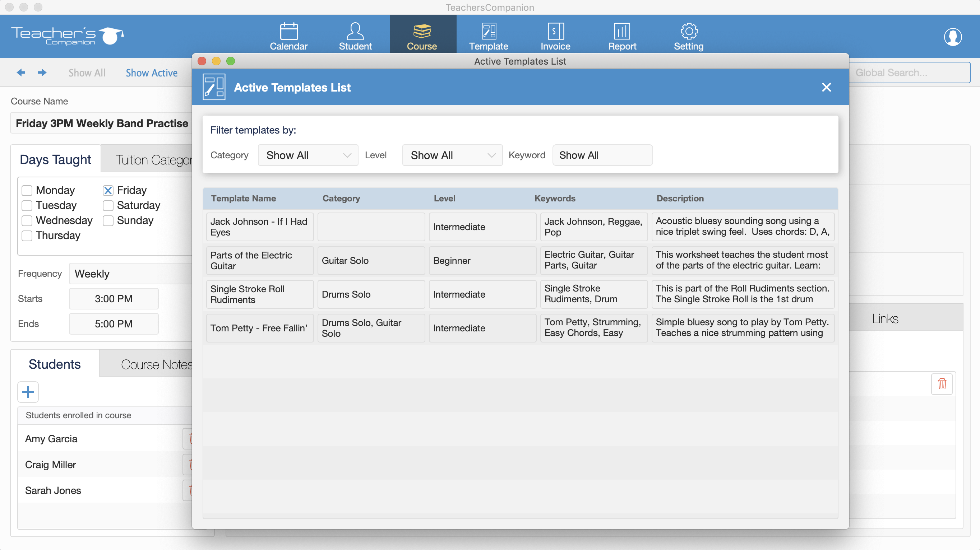
Task: Click the Starts time 3:00 PM field
Action: coord(114,298)
